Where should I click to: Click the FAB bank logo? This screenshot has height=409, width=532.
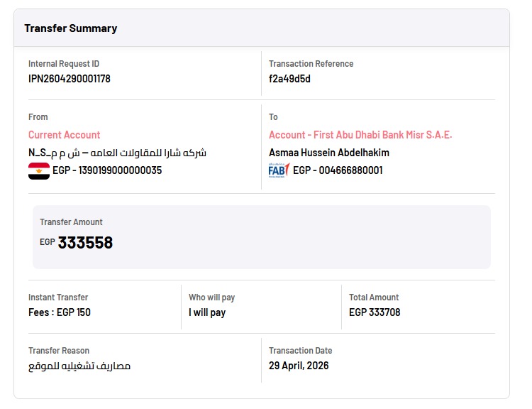coord(279,170)
